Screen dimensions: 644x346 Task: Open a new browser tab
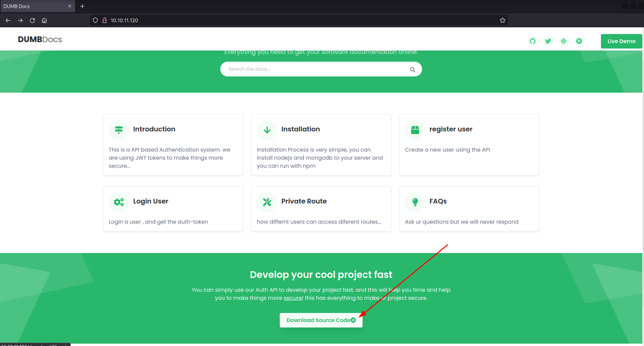tap(82, 6)
